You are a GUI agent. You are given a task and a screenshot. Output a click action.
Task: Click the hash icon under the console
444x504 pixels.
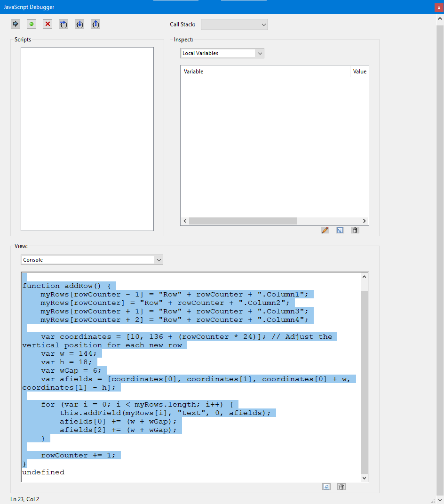[326, 486]
